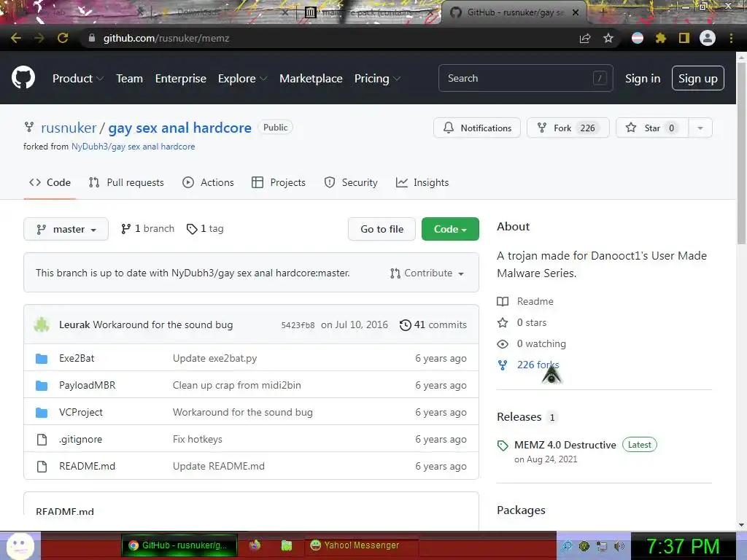Open the Enterprise page
747x560 pixels.
pos(181,79)
